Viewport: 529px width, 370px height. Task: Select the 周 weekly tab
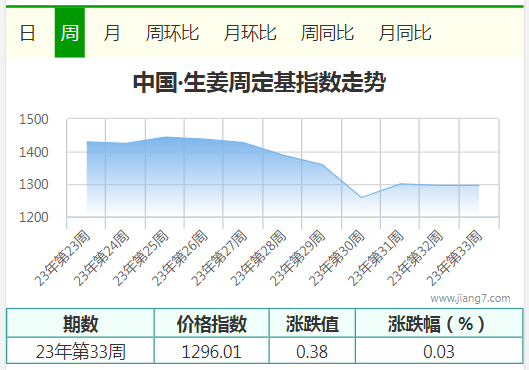pos(70,33)
